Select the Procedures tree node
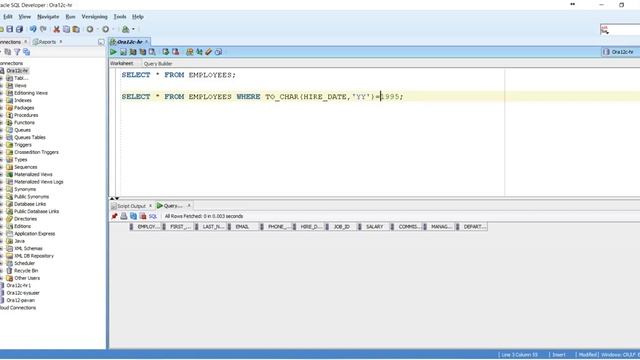 point(26,115)
